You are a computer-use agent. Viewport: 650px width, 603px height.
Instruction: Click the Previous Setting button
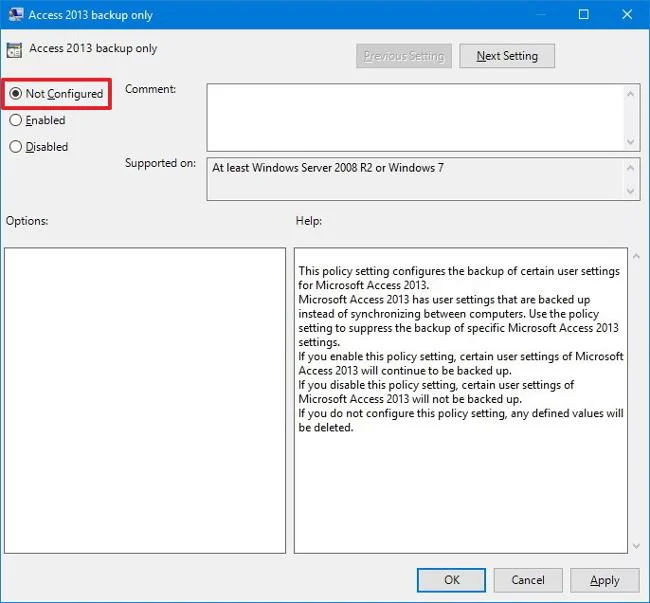coord(404,56)
